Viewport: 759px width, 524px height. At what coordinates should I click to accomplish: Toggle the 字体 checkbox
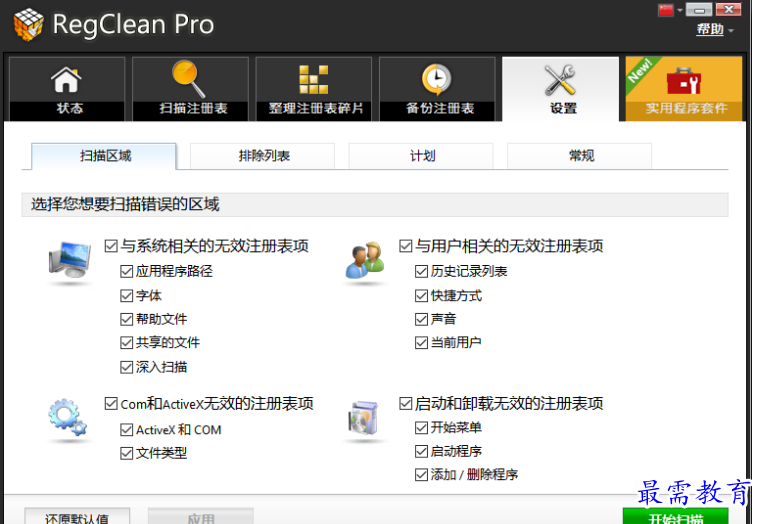pos(126,296)
